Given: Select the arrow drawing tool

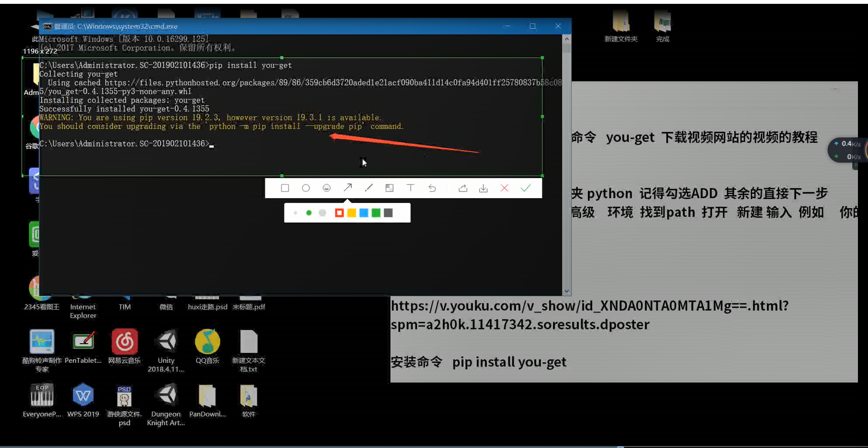Looking at the screenshot, I should [348, 188].
